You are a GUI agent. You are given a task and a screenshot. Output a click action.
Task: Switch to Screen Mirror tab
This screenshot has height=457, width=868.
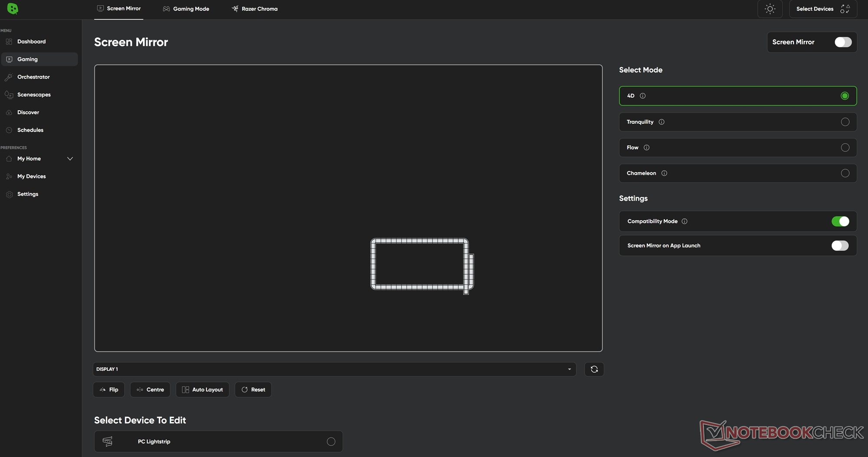point(118,9)
